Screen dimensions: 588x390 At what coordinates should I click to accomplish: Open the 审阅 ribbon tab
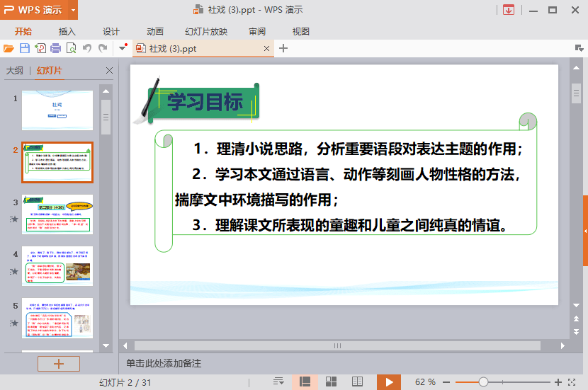257,31
